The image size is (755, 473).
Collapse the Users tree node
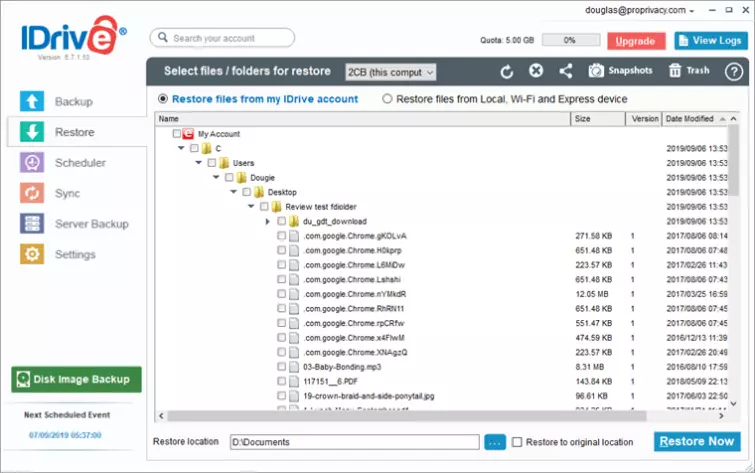(x=198, y=163)
